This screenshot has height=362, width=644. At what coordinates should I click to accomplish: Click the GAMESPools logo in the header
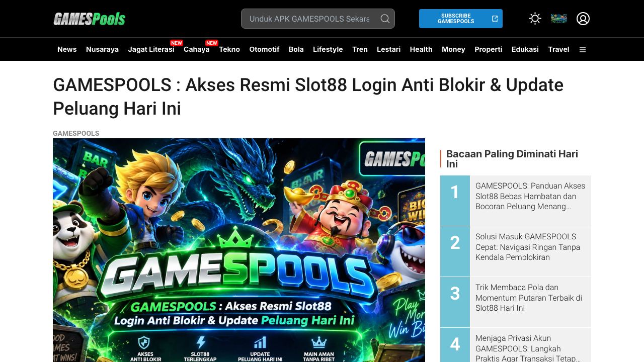(89, 19)
